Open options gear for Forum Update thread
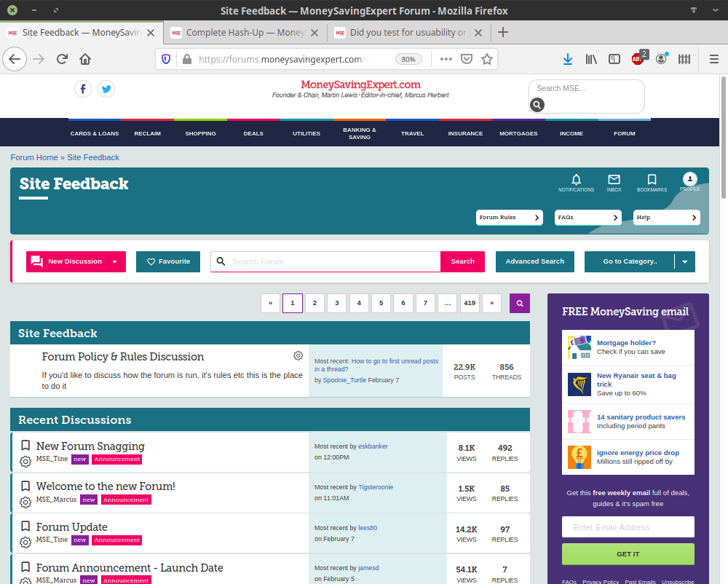 point(25,542)
